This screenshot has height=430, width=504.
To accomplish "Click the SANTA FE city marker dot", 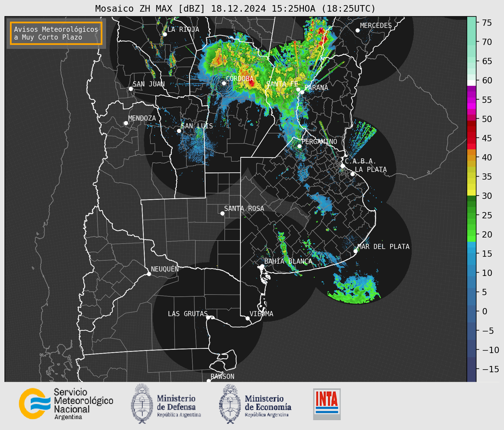I will 298,89.
